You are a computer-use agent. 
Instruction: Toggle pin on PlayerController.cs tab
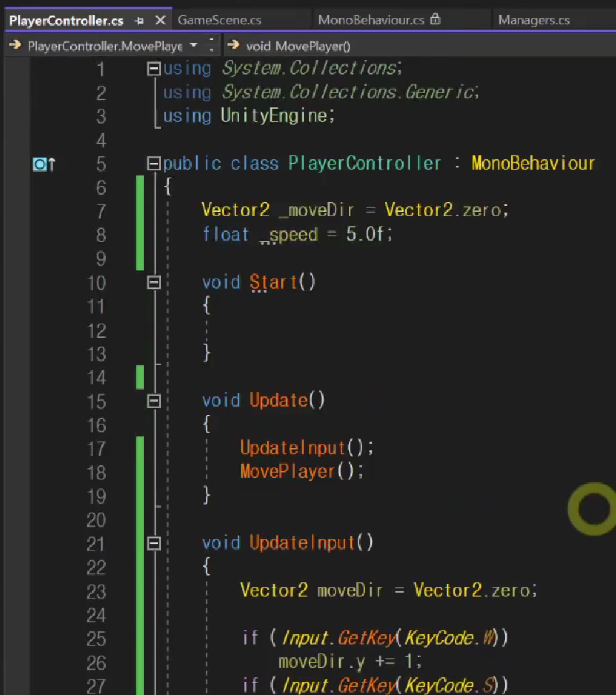tap(140, 20)
